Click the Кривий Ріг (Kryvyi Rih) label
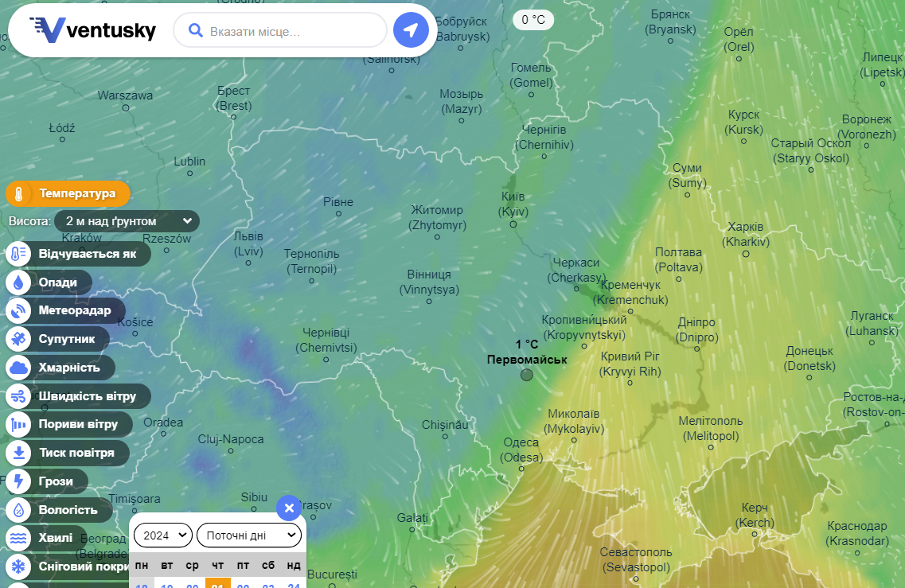Image resolution: width=905 pixels, height=588 pixels. (x=630, y=364)
